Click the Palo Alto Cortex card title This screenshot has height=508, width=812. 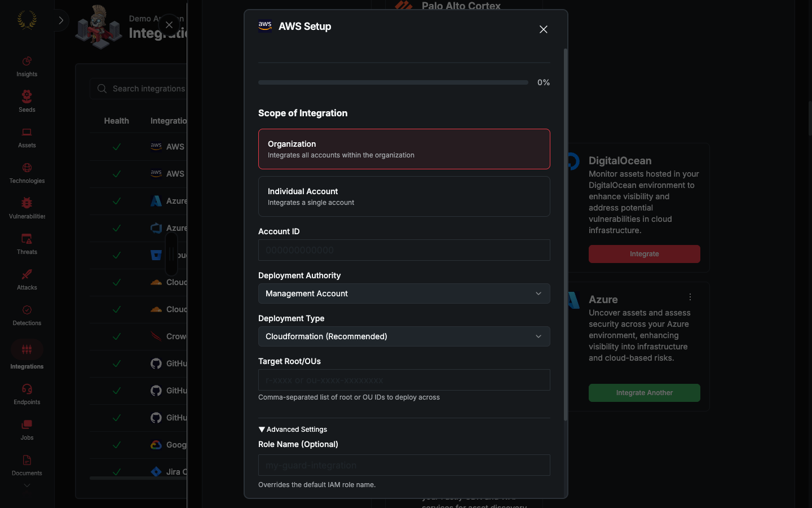click(461, 6)
